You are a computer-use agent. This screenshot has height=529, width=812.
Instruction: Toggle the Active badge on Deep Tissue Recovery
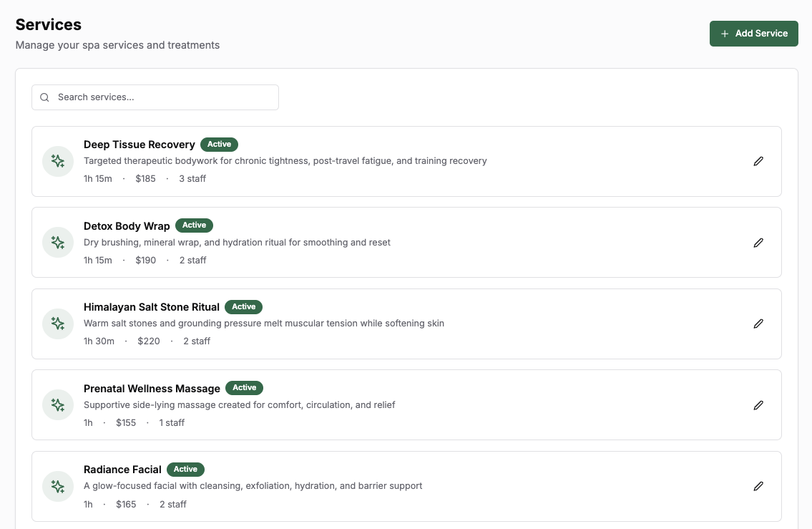pos(219,144)
